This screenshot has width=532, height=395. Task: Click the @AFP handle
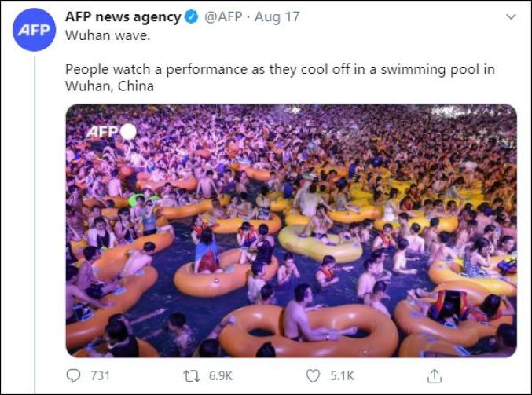pyautogui.click(x=224, y=17)
